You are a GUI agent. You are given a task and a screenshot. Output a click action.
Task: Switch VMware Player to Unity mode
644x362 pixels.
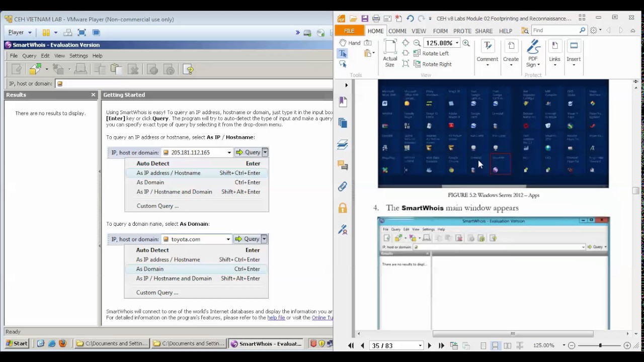tap(96, 33)
